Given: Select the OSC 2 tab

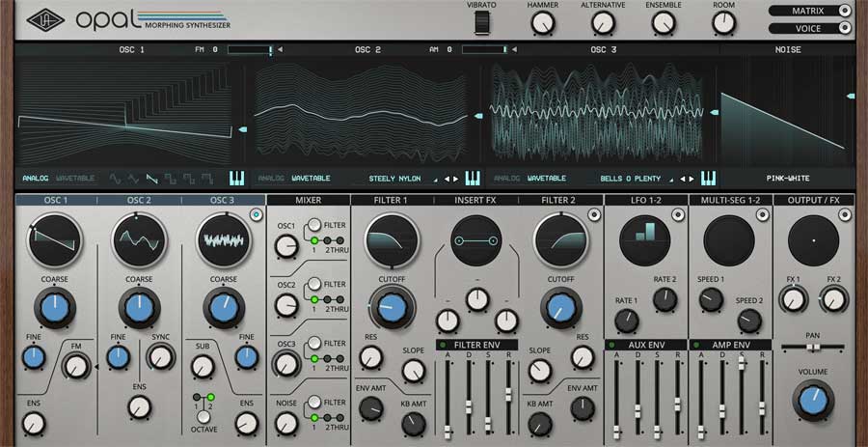Looking at the screenshot, I should coord(139,200).
